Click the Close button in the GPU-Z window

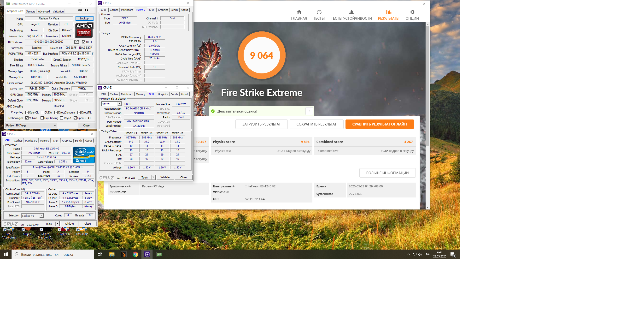(87, 125)
